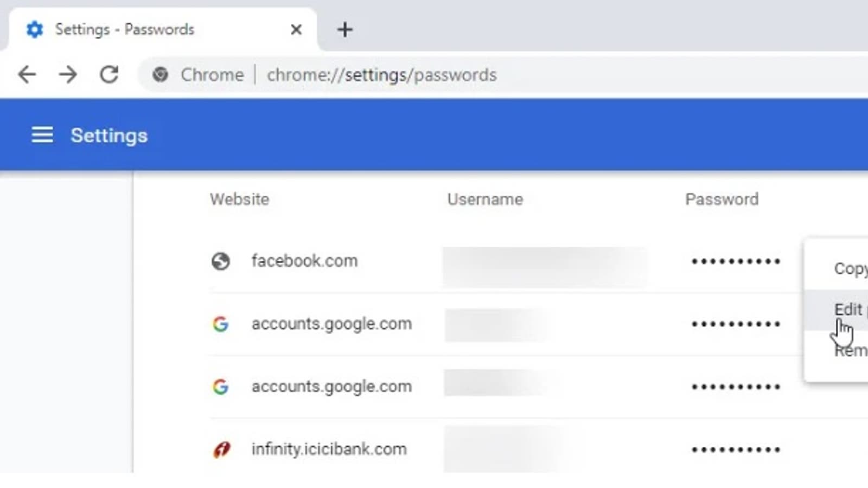
Task: Reload the page with refresh icon
Action: point(109,74)
